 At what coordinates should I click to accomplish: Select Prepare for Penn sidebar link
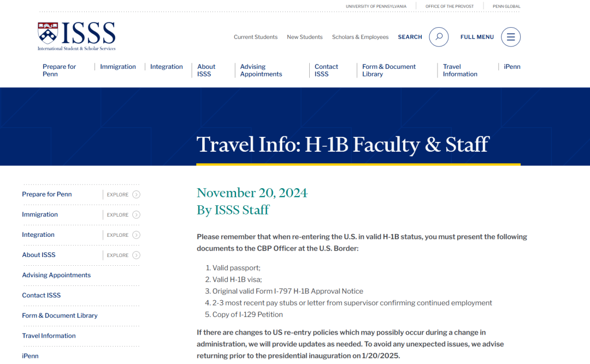click(46, 194)
